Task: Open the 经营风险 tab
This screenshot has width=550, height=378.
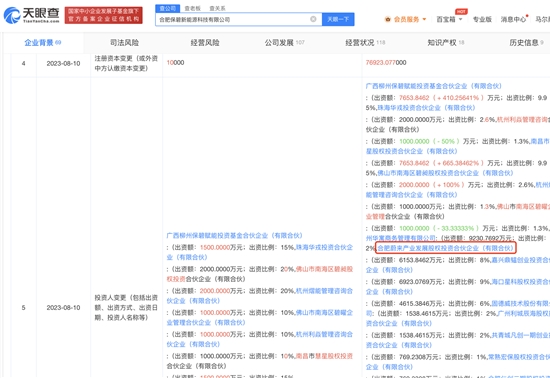Action: pos(205,42)
